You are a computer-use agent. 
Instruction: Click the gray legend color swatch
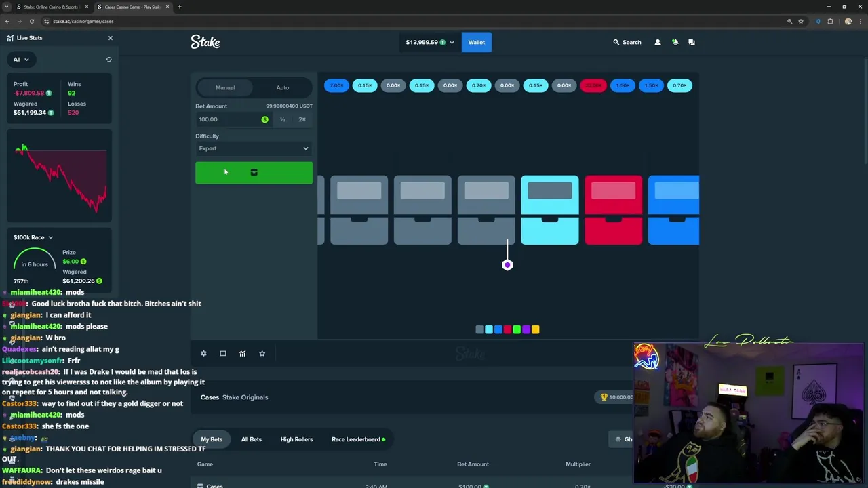pyautogui.click(x=479, y=329)
